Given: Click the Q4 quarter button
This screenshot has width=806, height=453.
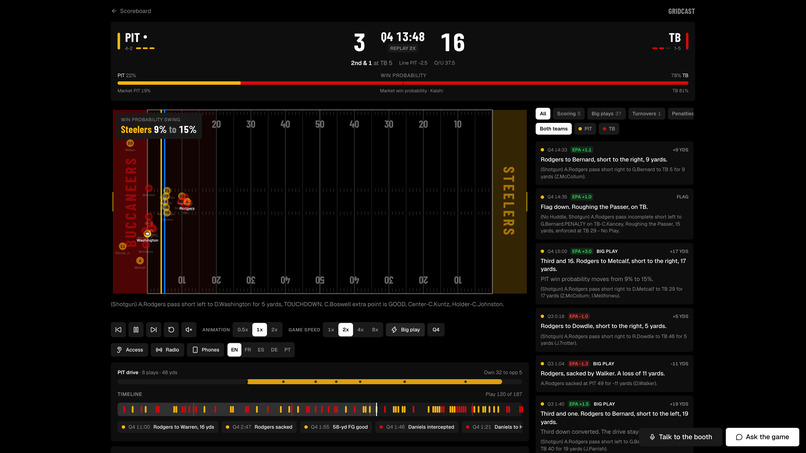Looking at the screenshot, I should tap(436, 330).
